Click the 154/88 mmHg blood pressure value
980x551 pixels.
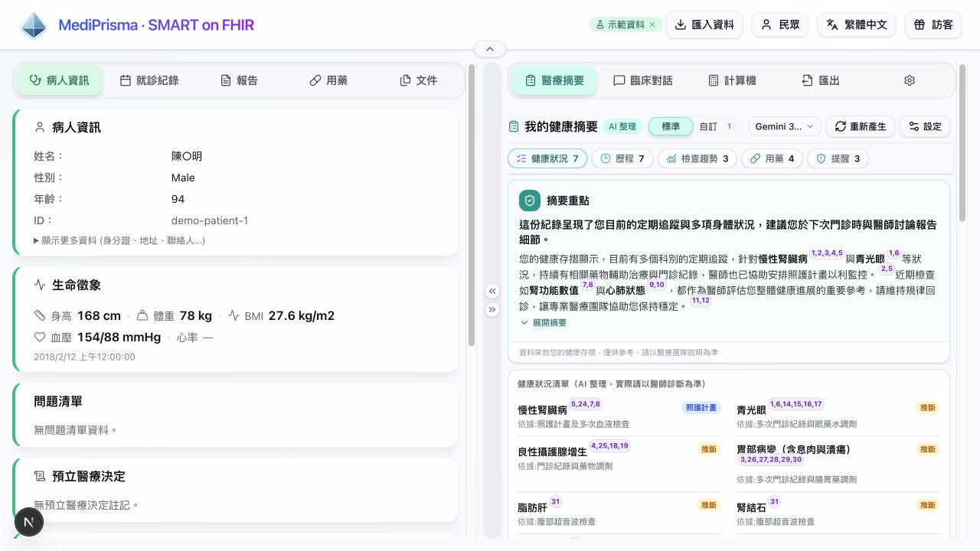point(119,337)
